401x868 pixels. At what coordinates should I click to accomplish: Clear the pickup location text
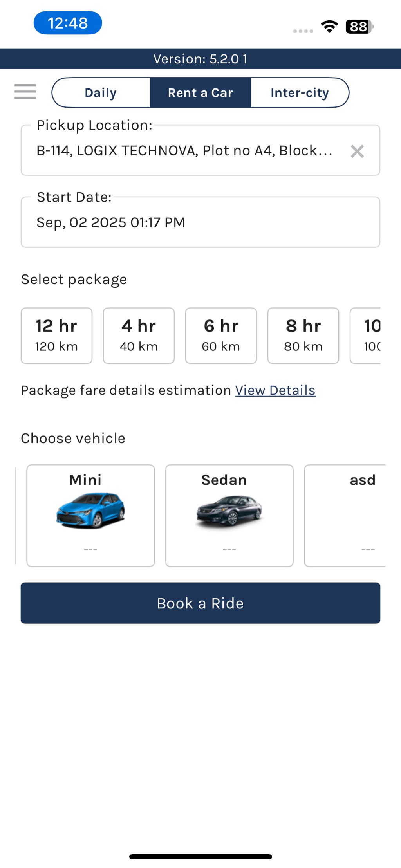357,151
